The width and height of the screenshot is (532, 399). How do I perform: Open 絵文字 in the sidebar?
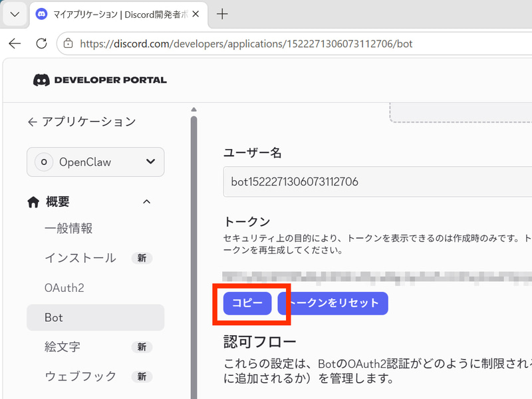(63, 347)
